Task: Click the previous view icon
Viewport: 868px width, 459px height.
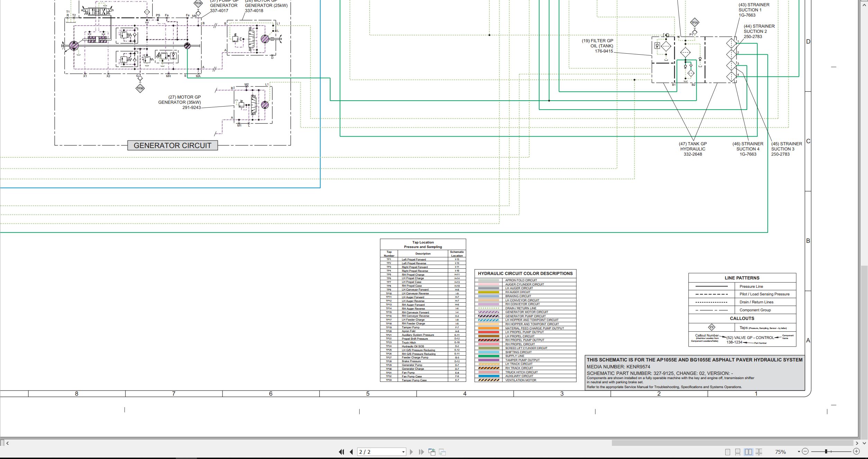Action: click(x=432, y=452)
